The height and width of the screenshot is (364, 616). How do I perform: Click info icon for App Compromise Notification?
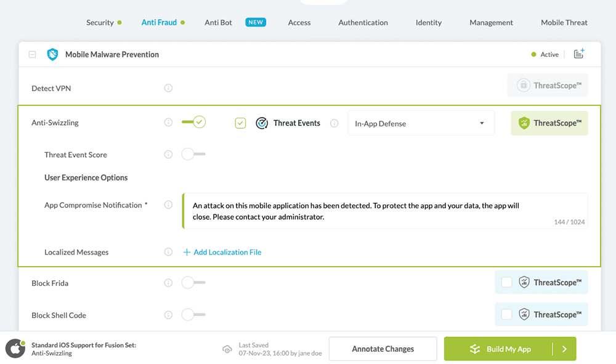[x=168, y=205]
